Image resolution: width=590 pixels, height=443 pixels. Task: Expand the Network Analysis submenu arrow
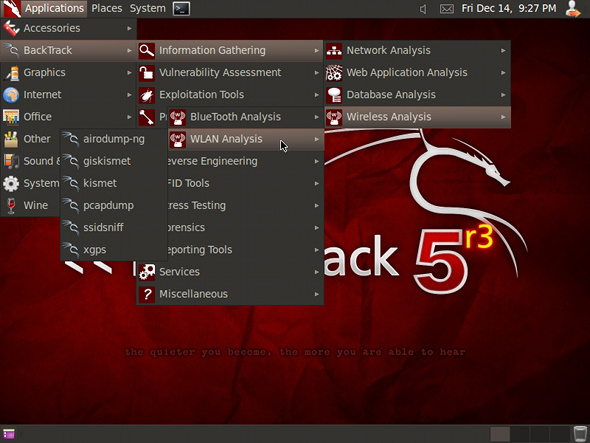tap(503, 50)
